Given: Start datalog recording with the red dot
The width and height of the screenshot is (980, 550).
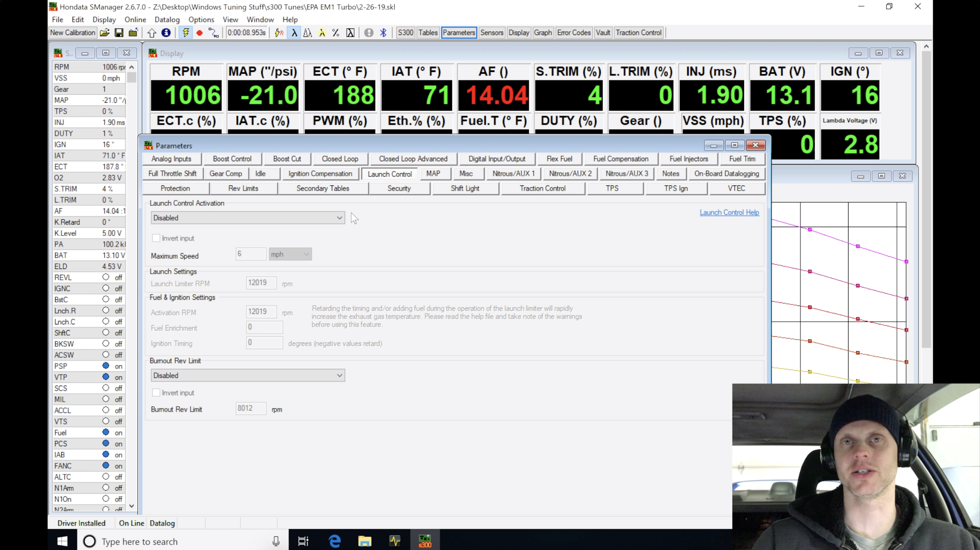Looking at the screenshot, I should [200, 33].
